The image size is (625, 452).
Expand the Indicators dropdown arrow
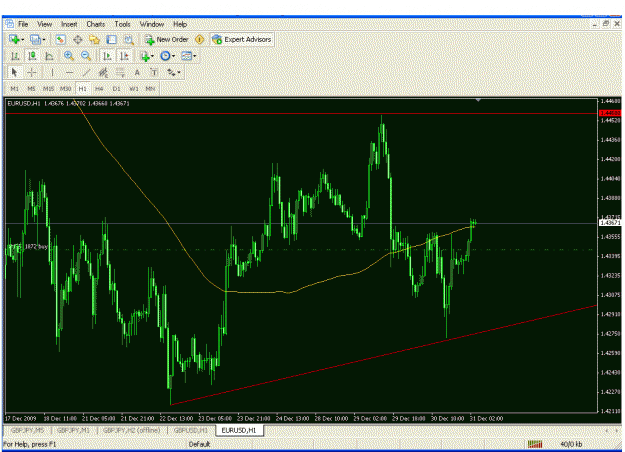point(153,57)
